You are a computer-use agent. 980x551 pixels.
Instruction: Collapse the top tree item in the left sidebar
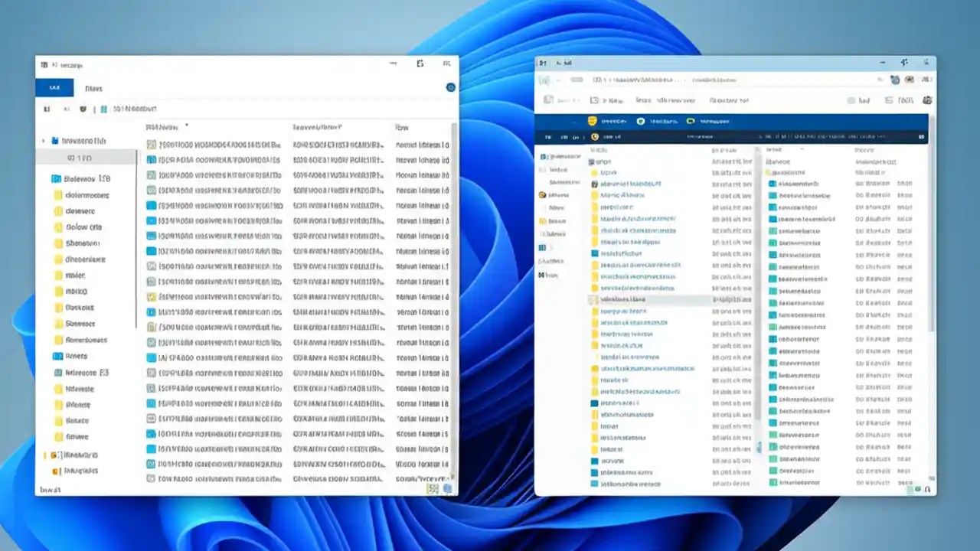click(x=44, y=141)
